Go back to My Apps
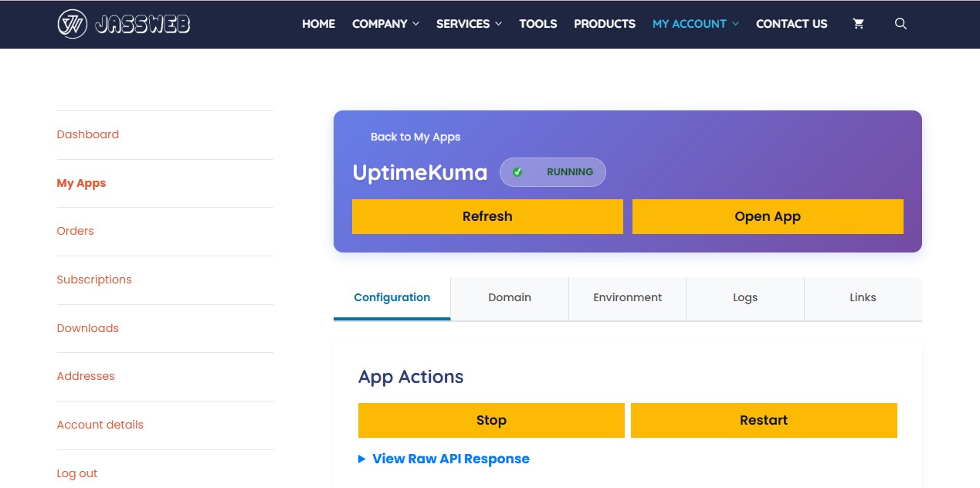The image size is (980, 488). pyautogui.click(x=415, y=137)
